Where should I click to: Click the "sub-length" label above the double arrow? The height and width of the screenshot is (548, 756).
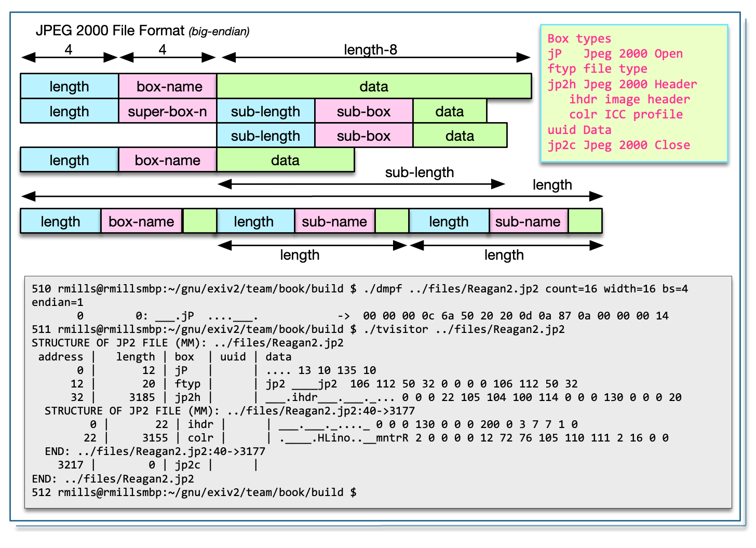pyautogui.click(x=419, y=172)
